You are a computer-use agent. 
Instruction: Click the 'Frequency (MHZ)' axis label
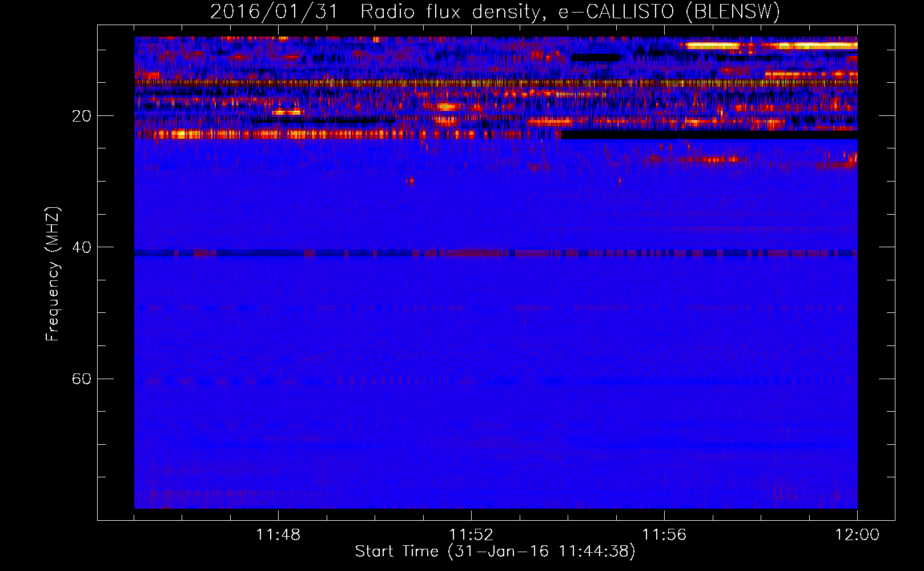[x=53, y=274]
